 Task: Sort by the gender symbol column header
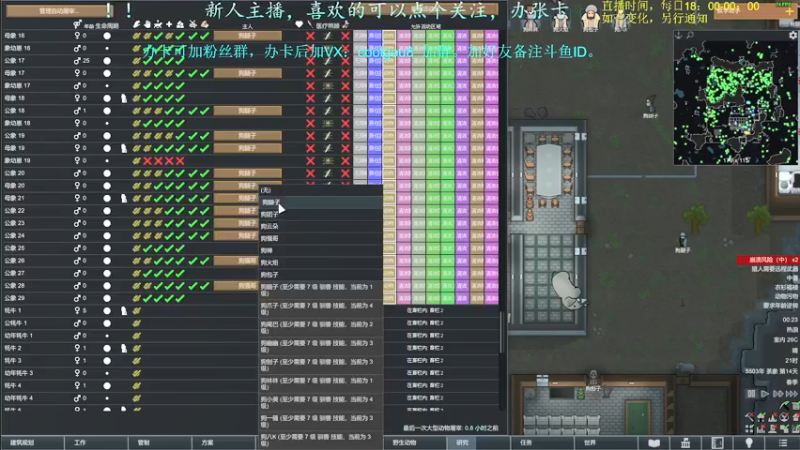77,24
